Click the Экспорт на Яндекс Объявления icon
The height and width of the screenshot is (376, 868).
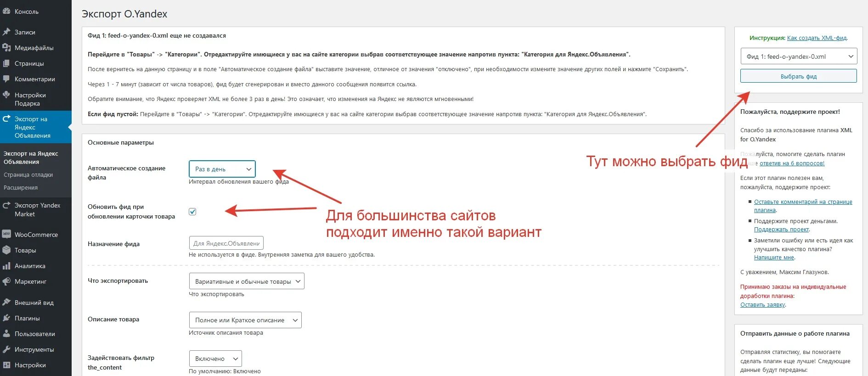point(6,119)
